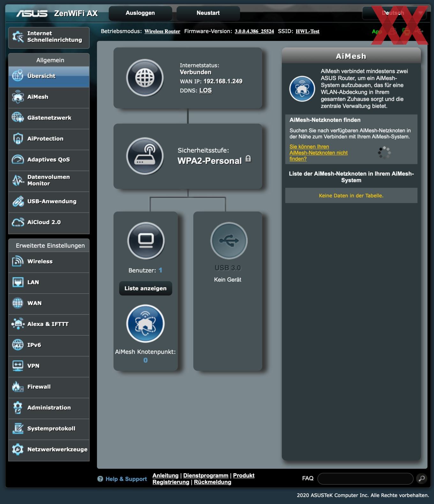
Task: Click the WPA2-Personal lock icon
Action: tap(248, 159)
